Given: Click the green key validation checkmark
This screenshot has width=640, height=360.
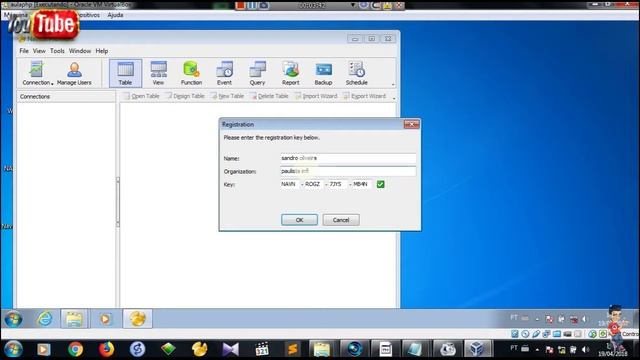Looking at the screenshot, I should 380,184.
